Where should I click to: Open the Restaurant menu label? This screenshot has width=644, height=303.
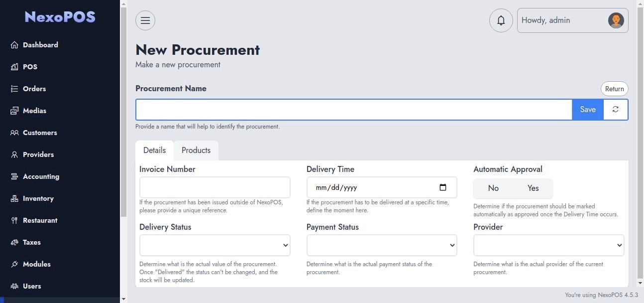coord(40,220)
